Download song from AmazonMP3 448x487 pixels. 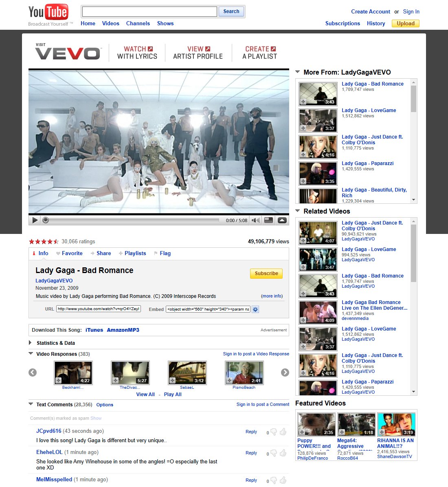pyautogui.click(x=123, y=330)
